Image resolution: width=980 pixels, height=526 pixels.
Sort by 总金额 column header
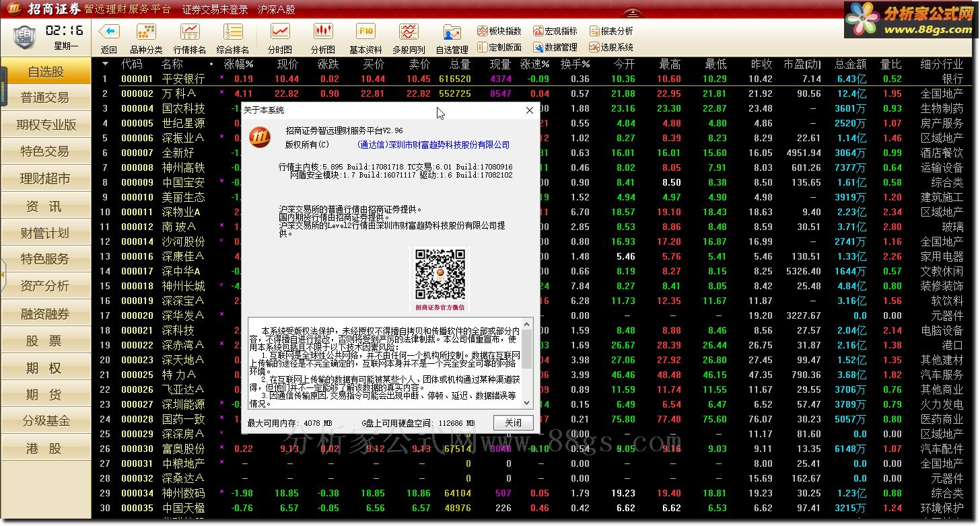tap(851, 65)
